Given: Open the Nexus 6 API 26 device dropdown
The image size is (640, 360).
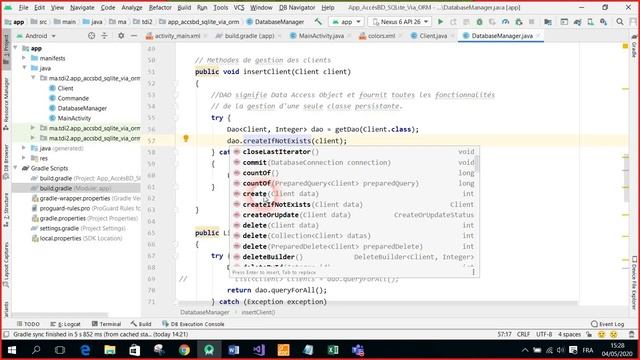Looking at the screenshot, I should pos(400,22).
